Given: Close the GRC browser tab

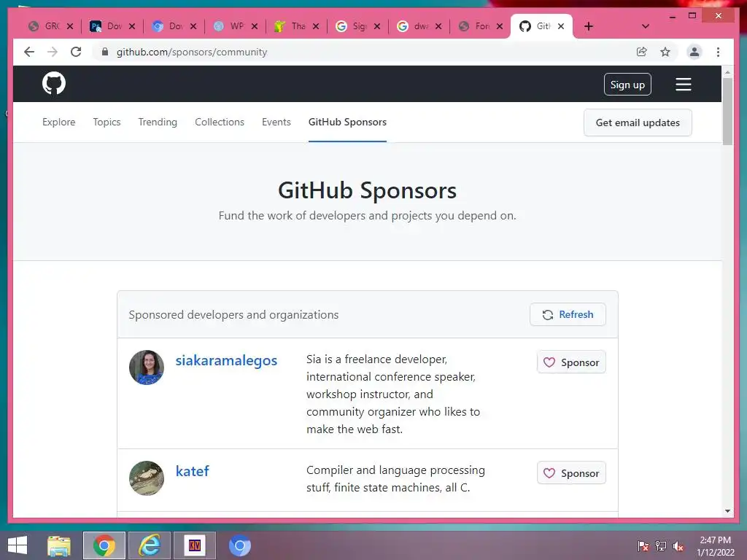Looking at the screenshot, I should (70, 26).
